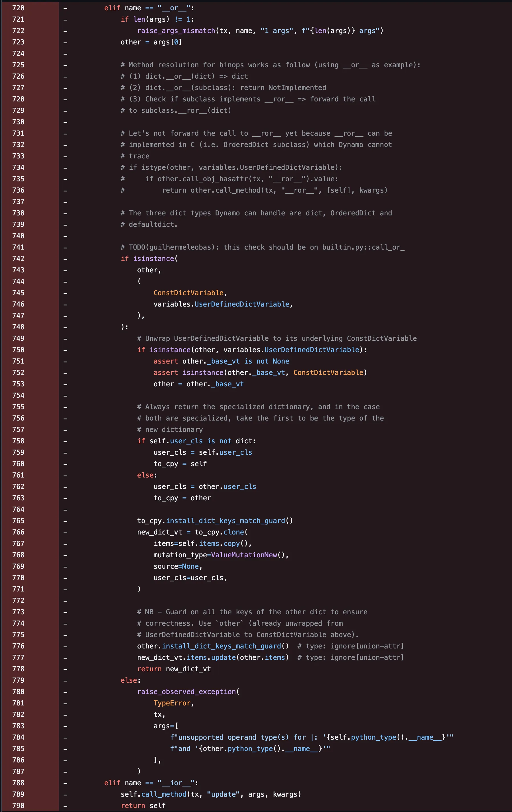Click the comment '# defaultdict.'
The height and width of the screenshot is (812, 512).
(x=149, y=225)
